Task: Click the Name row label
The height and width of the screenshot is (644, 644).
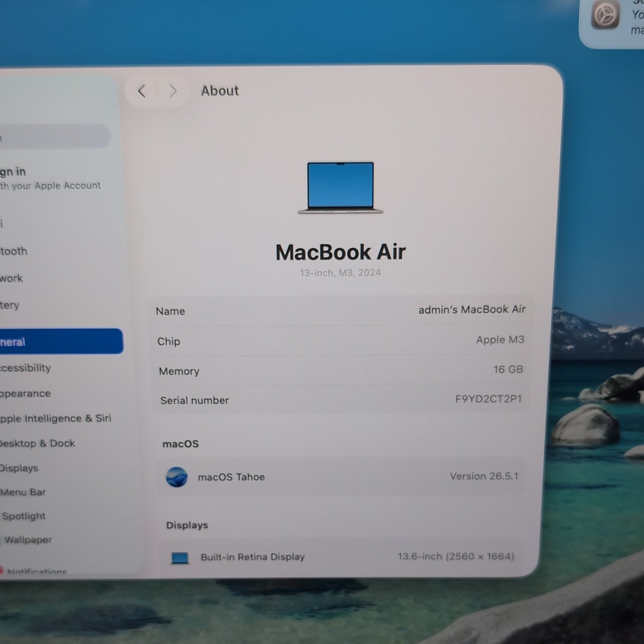Action: tap(170, 311)
